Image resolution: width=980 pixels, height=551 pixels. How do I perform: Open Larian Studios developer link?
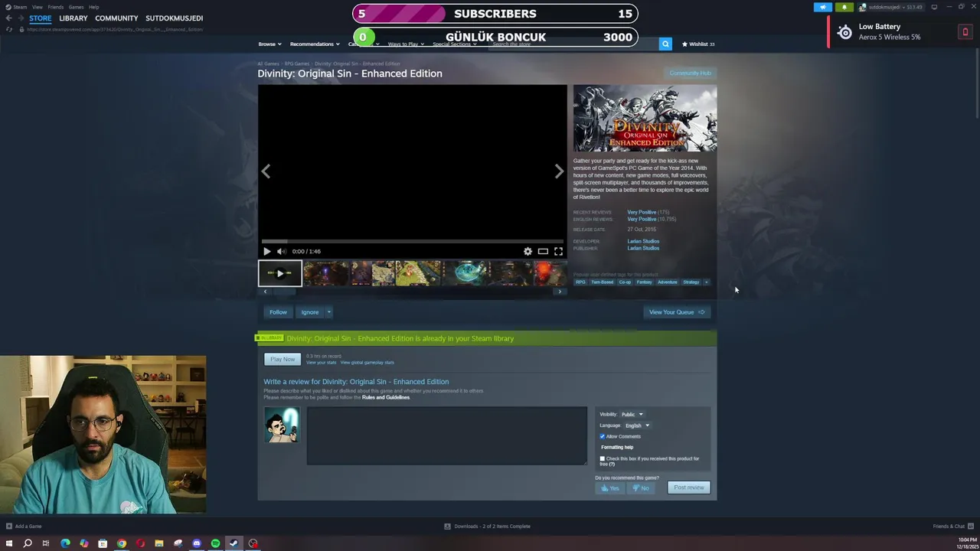click(x=643, y=241)
